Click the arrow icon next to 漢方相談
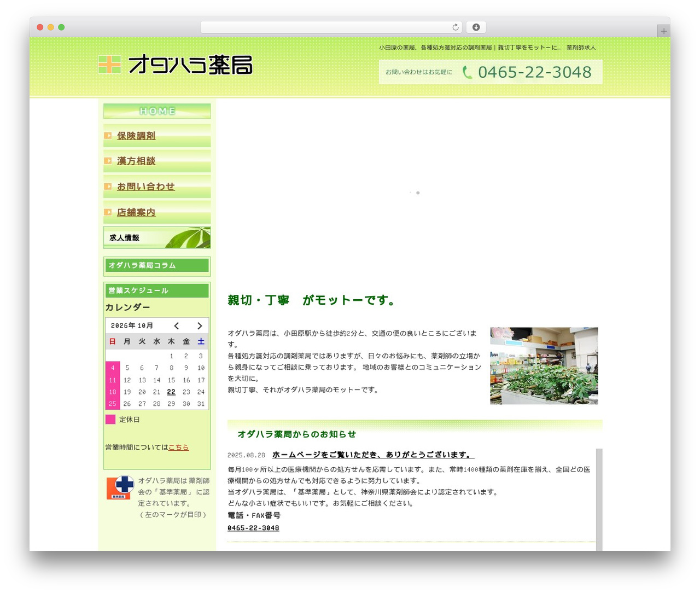 click(108, 161)
